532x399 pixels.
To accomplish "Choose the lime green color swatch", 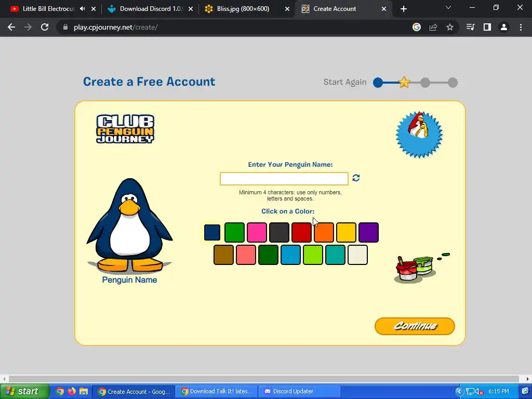I will (313, 255).
